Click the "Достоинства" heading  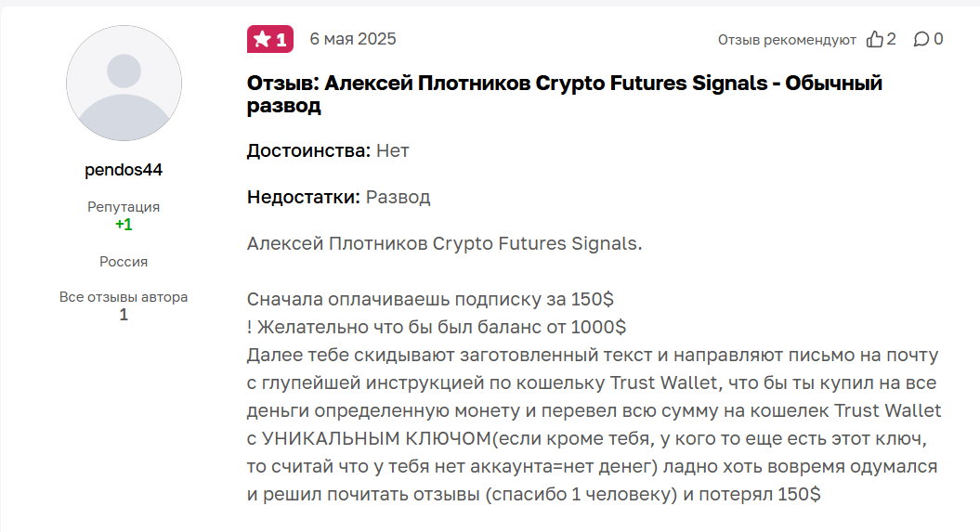[308, 151]
